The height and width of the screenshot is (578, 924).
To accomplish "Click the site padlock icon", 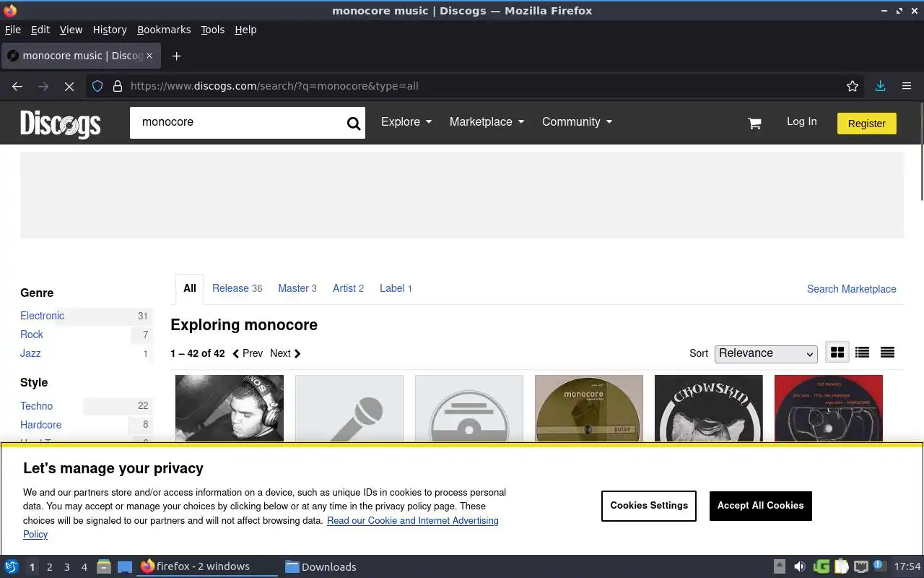I will (118, 86).
